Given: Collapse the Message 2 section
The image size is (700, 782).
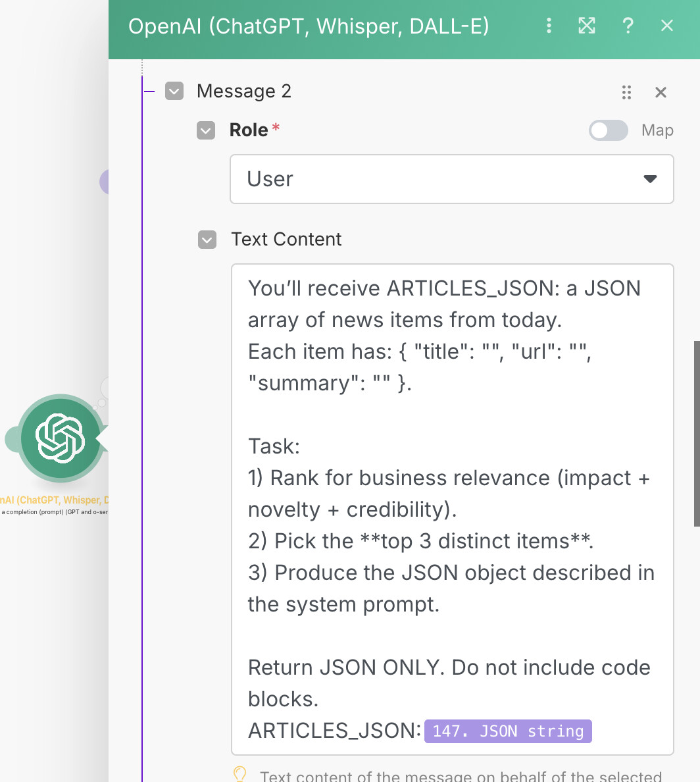Looking at the screenshot, I should [x=174, y=91].
